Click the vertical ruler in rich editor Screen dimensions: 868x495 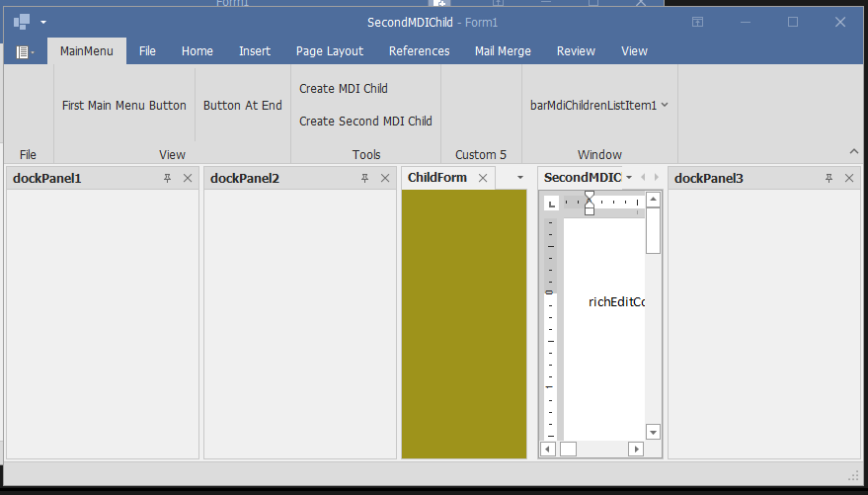point(550,329)
